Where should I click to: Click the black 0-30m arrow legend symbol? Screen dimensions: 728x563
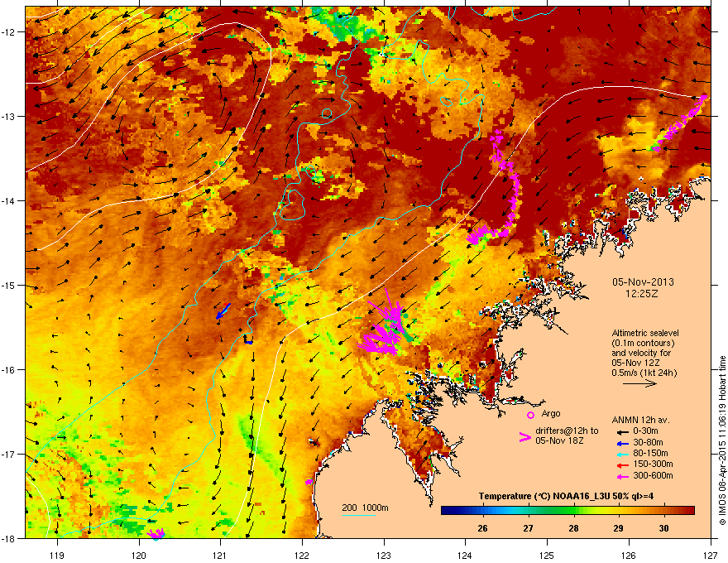coord(621,432)
